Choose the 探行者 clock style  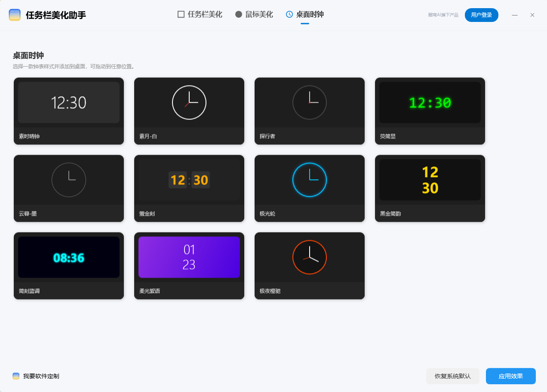coord(310,111)
